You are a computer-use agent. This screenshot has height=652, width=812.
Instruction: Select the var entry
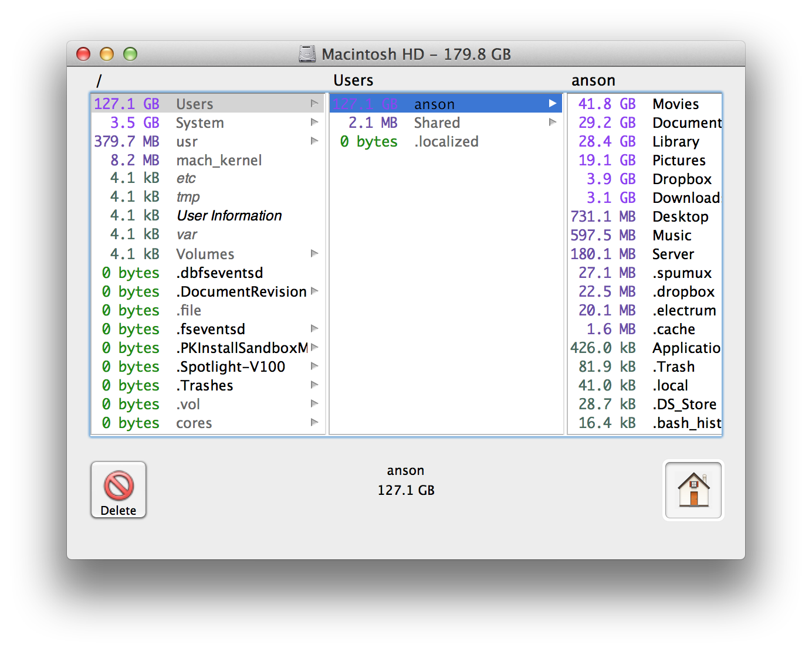(208, 235)
